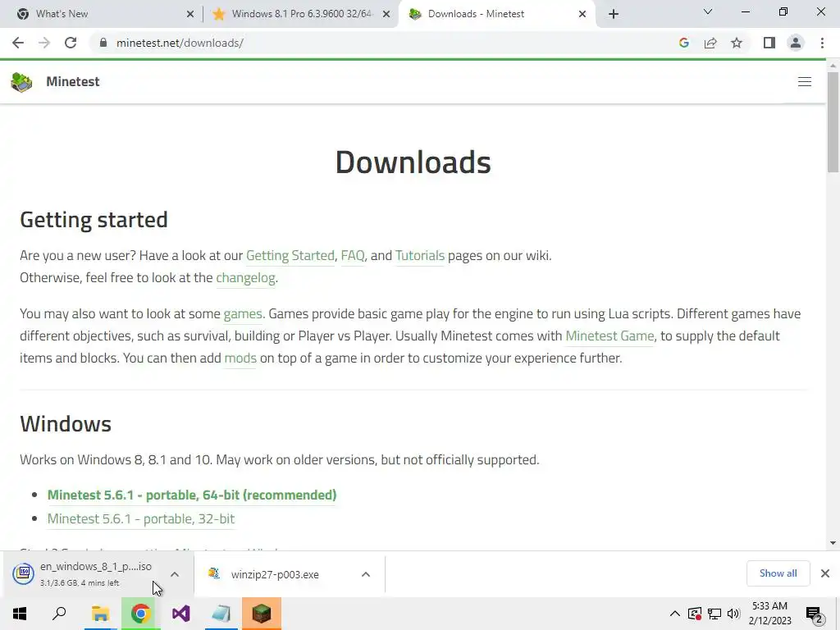Image resolution: width=840 pixels, height=630 pixels.
Task: Click the scrollbar up arrow
Action: [x=833, y=66]
